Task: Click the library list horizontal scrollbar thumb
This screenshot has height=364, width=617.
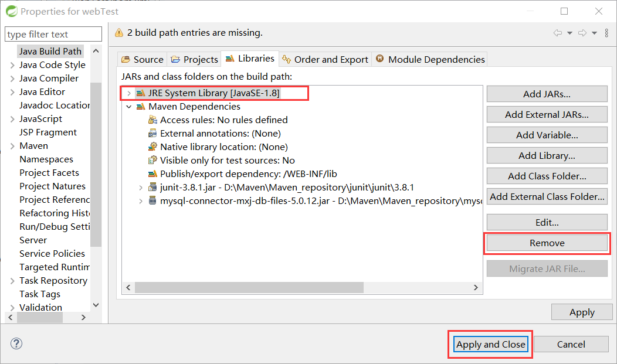Action: tap(249, 287)
